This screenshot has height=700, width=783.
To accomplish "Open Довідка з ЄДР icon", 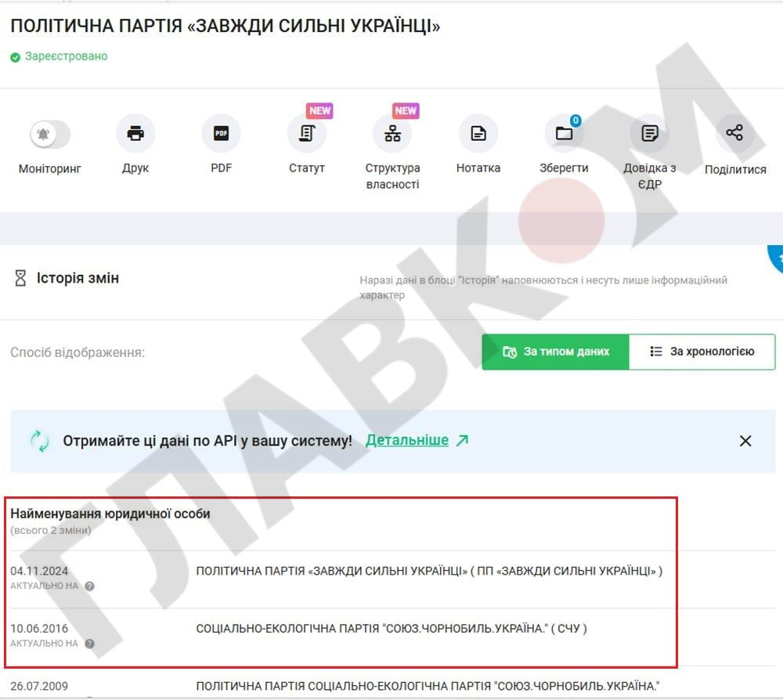I will coord(649,133).
